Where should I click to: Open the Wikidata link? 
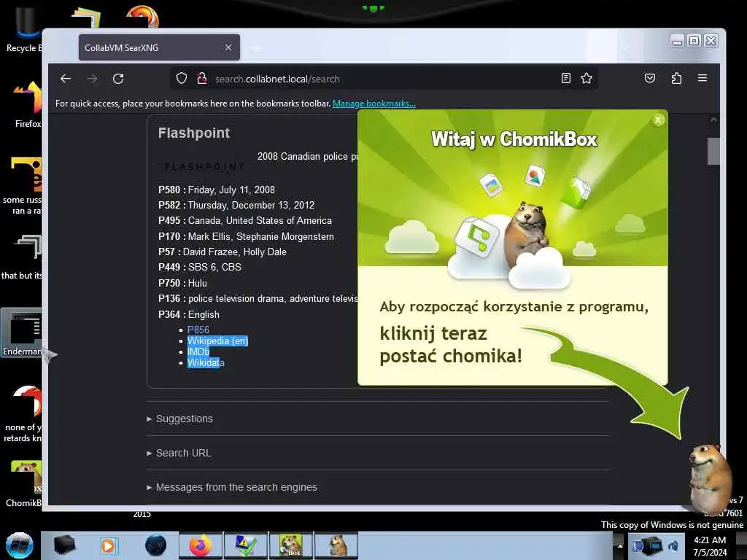pyautogui.click(x=206, y=363)
